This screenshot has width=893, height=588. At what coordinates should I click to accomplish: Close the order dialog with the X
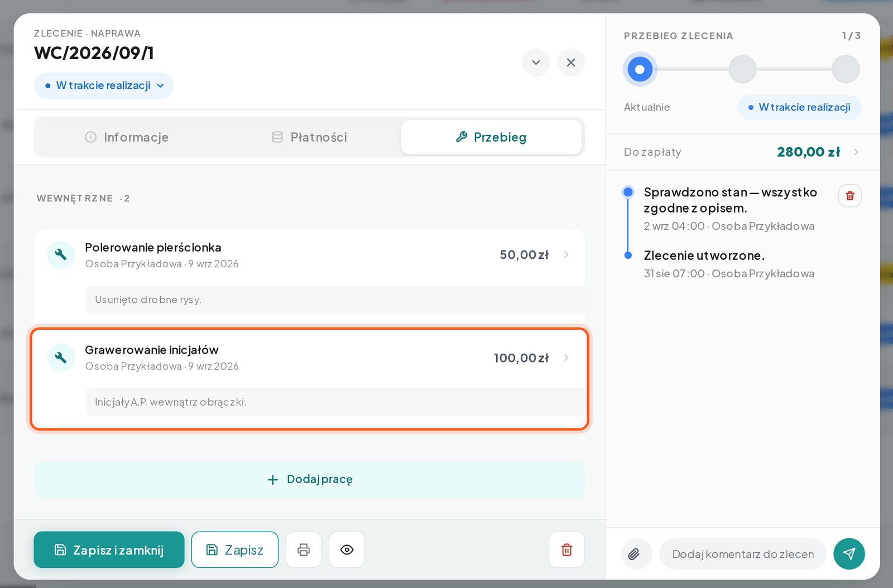tap(571, 62)
